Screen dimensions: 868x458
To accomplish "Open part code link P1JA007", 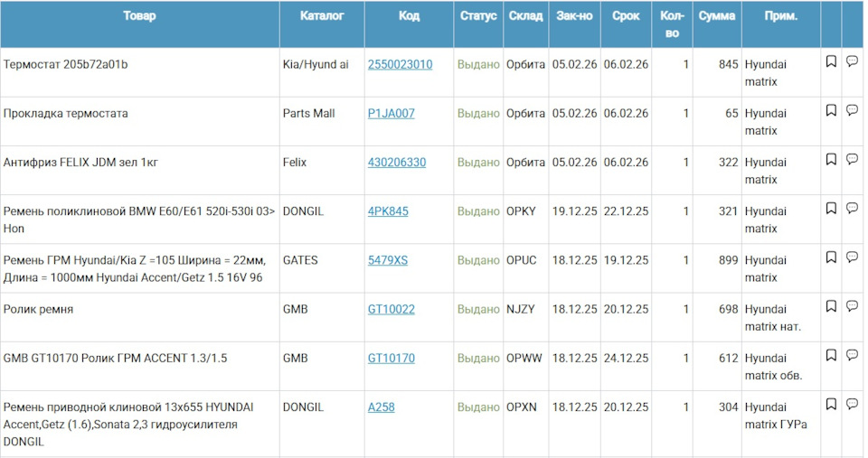I will pyautogui.click(x=391, y=114).
